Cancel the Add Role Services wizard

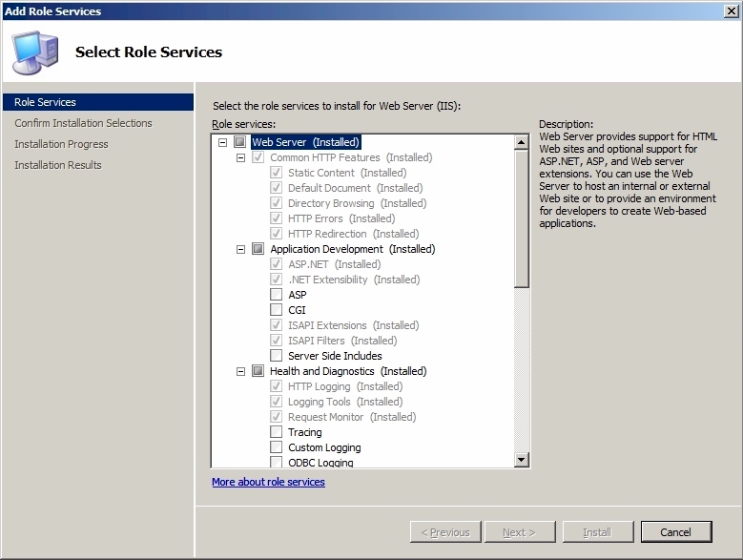[676, 532]
